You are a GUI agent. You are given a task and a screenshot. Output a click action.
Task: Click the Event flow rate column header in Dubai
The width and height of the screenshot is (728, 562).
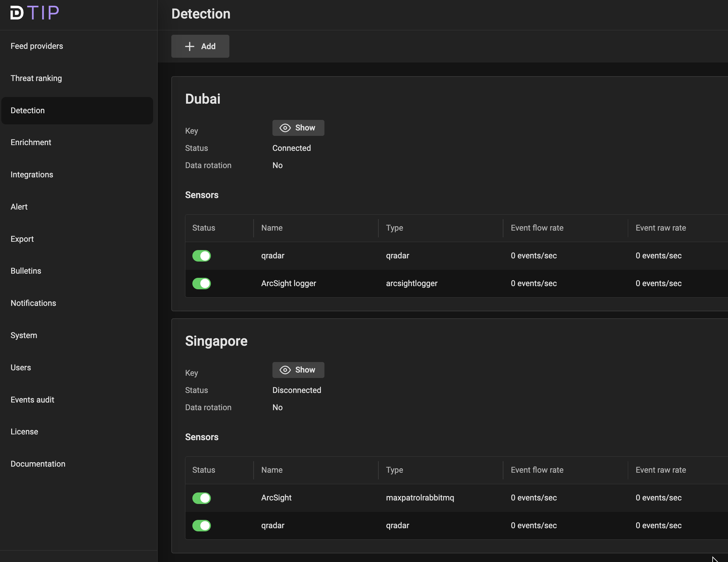(x=537, y=228)
